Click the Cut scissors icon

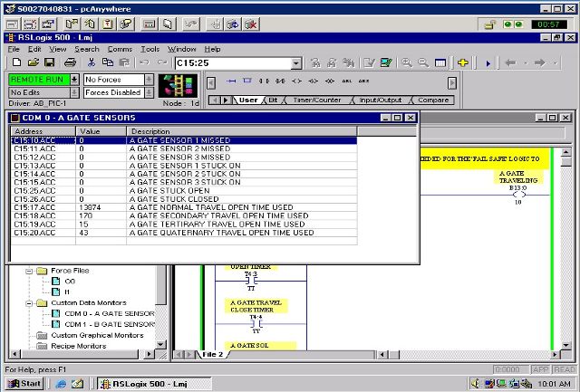pyautogui.click(x=91, y=62)
